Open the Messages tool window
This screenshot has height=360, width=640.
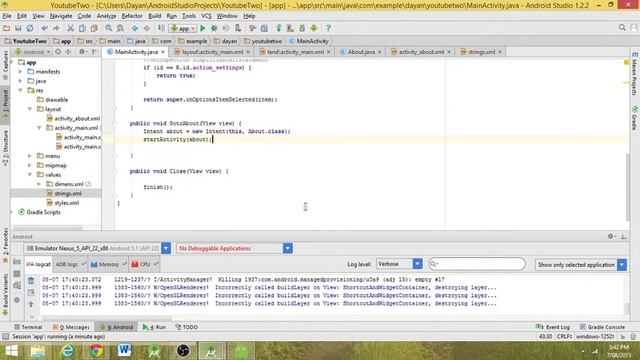71,327
